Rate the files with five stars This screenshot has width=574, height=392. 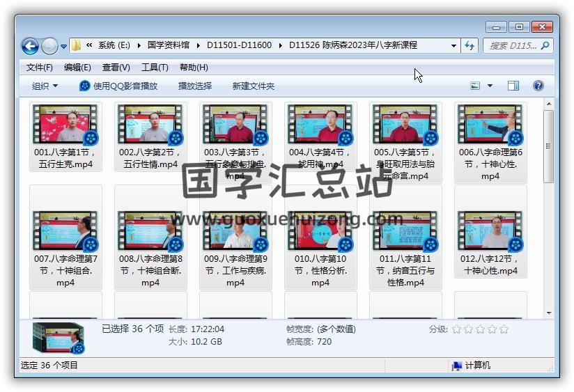[504, 329]
